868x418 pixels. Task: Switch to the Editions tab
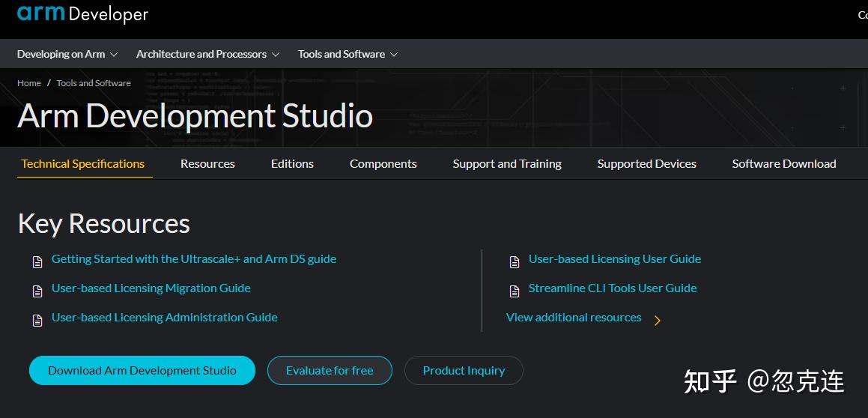tap(292, 163)
